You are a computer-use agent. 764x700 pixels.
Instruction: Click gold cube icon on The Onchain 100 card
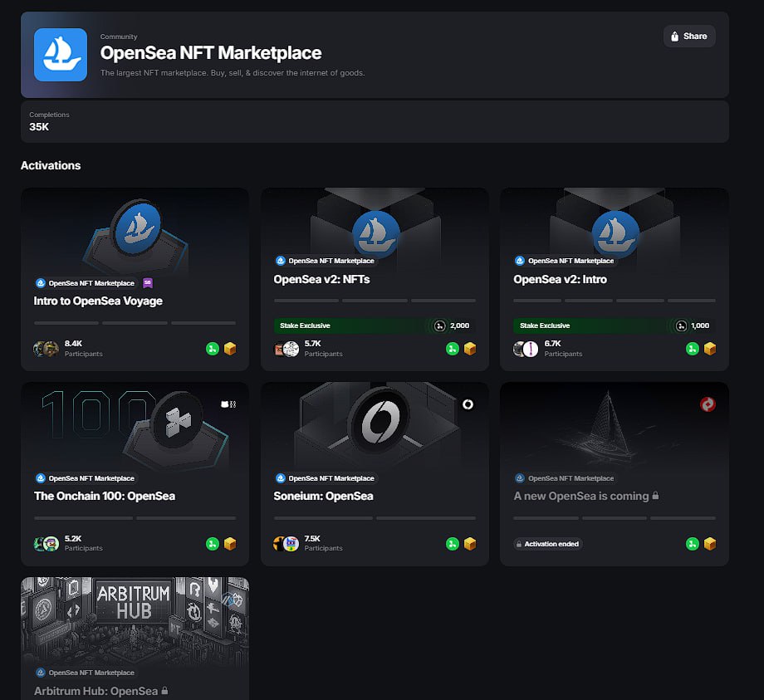pos(230,544)
